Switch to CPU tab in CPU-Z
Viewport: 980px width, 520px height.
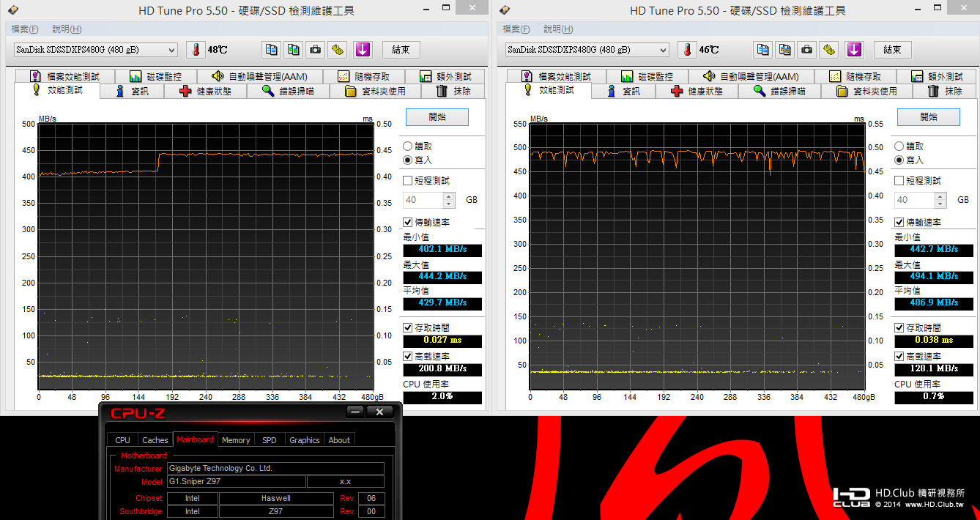(x=123, y=439)
